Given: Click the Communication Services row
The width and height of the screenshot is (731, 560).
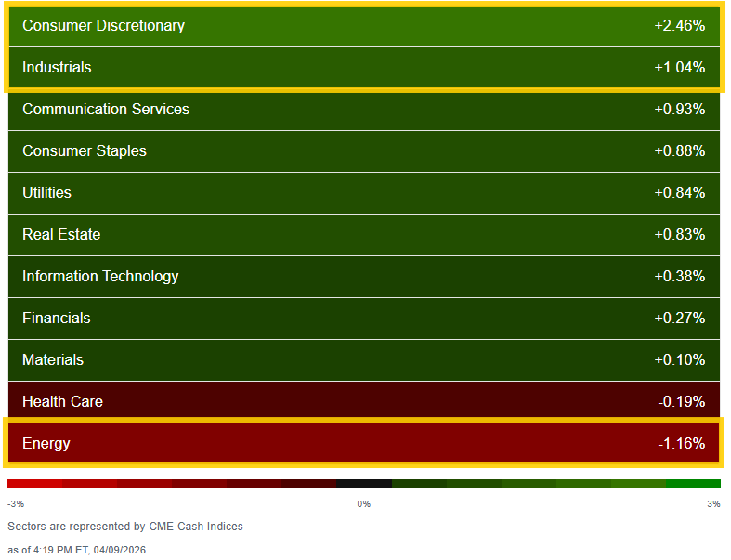Looking at the screenshot, I should click(364, 110).
